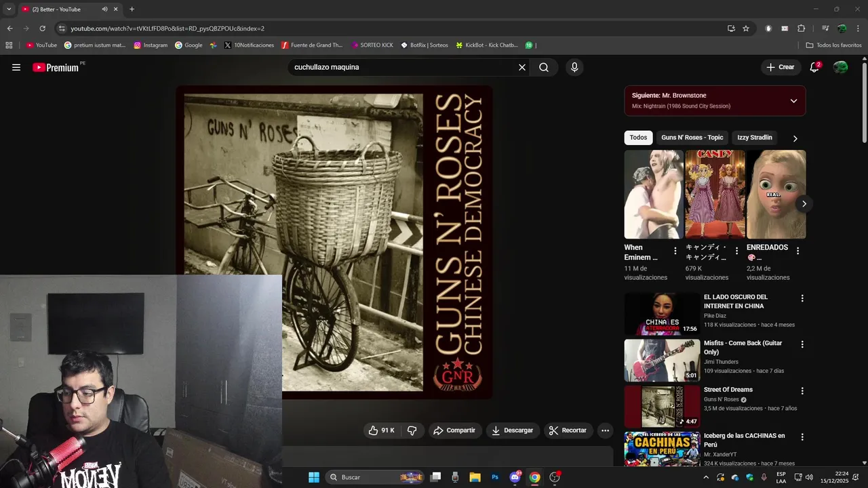The image size is (868, 488).
Task: Download the video with Descargar
Action: click(x=513, y=430)
